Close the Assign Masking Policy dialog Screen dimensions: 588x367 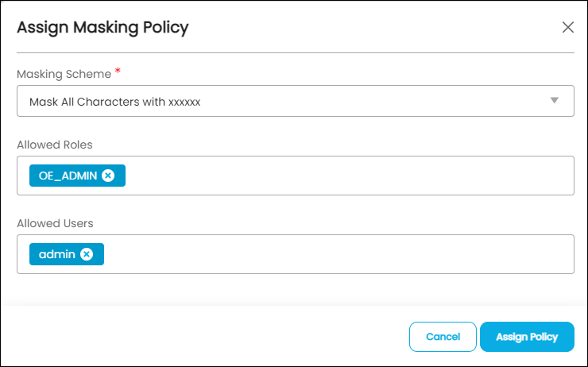(568, 27)
